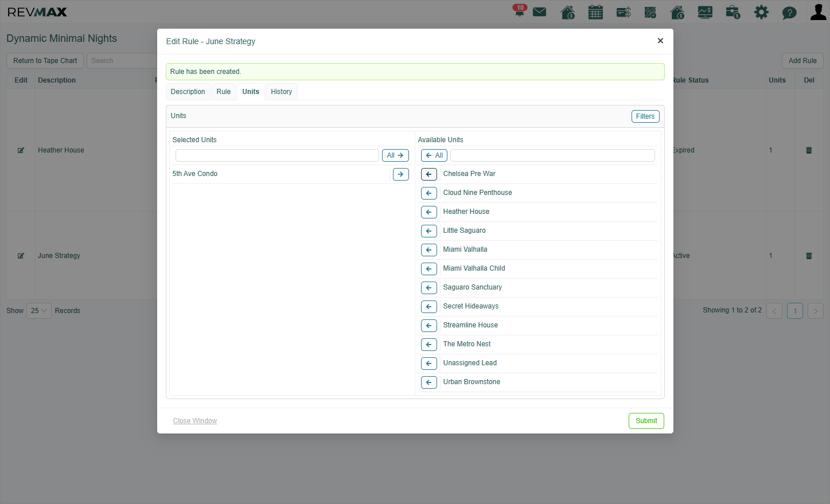Open the user profile icon
Viewport: 830px width, 504px height.
coord(819,12)
